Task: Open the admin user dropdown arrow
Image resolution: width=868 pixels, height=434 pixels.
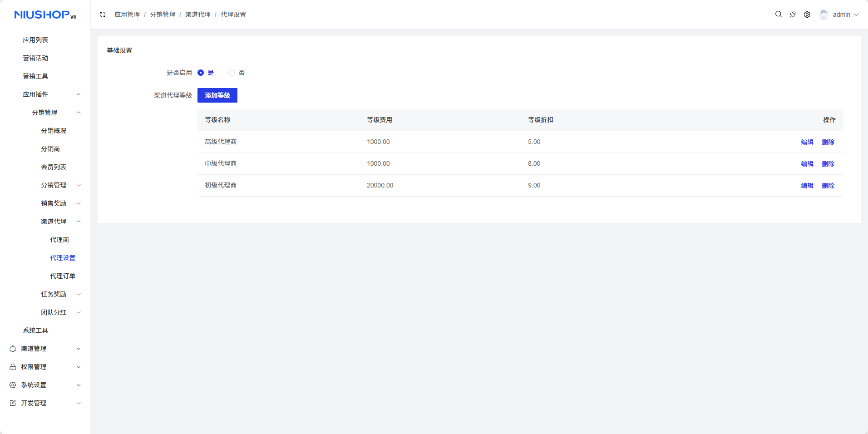Action: pyautogui.click(x=856, y=15)
